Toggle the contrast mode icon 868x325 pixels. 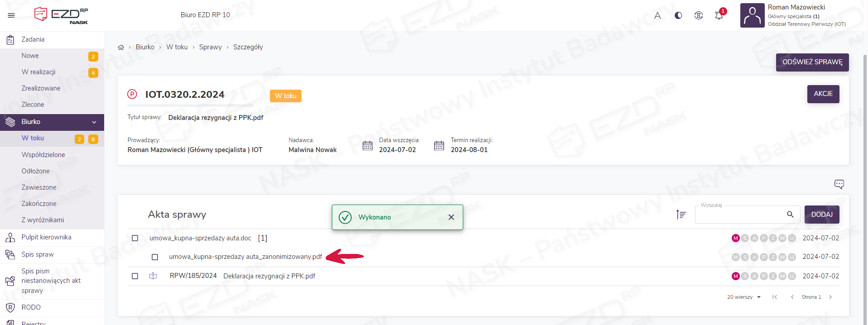(678, 15)
